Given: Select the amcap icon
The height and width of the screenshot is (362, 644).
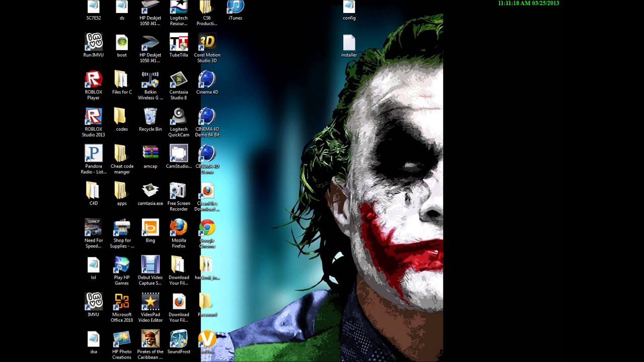Looking at the screenshot, I should (150, 156).
